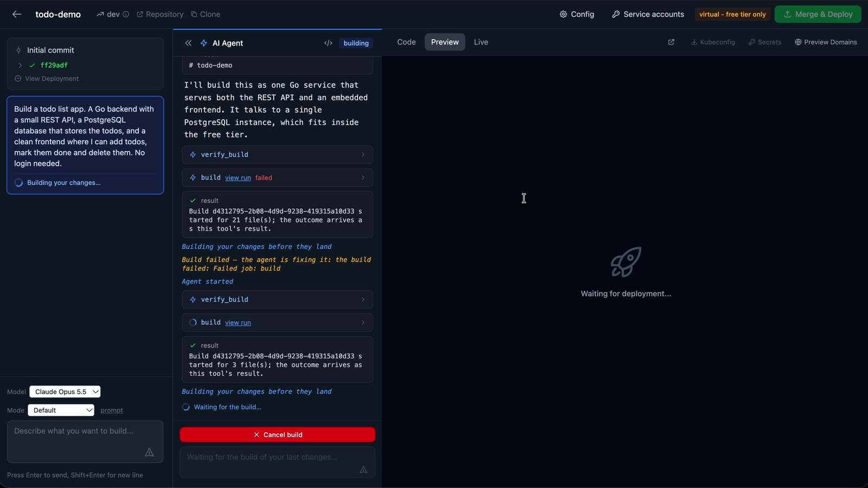Click the code brackets icon beside building badge

[x=328, y=43]
